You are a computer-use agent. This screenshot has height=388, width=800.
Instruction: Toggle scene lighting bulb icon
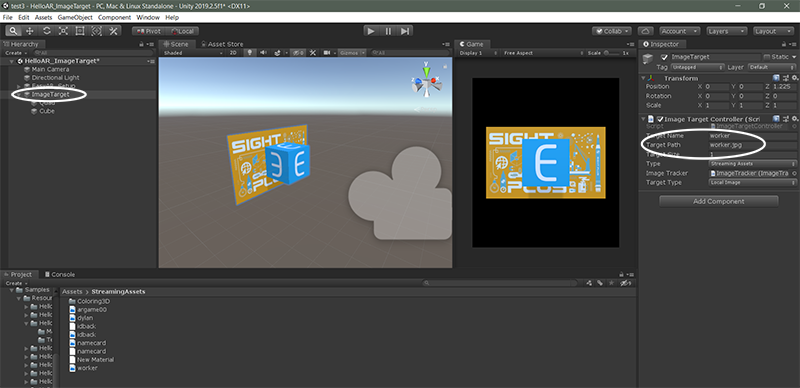(250, 53)
